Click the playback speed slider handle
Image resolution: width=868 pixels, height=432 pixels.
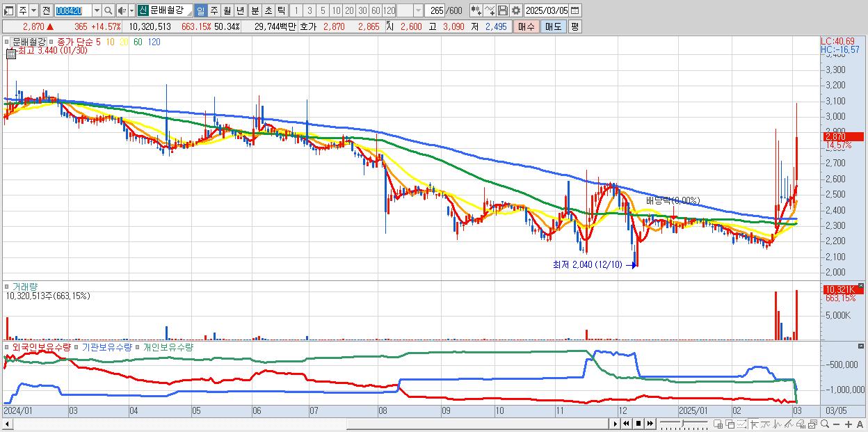(683, 424)
